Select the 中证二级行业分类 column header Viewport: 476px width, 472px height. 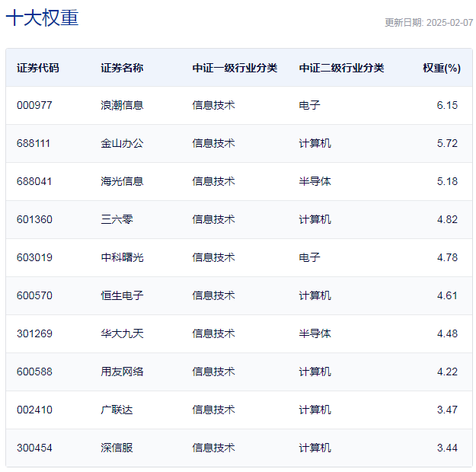341,68
